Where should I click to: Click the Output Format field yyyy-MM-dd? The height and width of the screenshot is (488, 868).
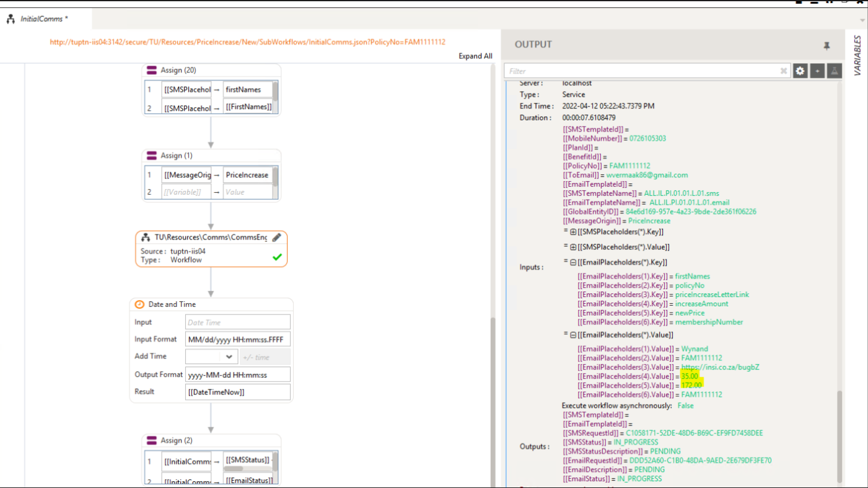coord(238,375)
